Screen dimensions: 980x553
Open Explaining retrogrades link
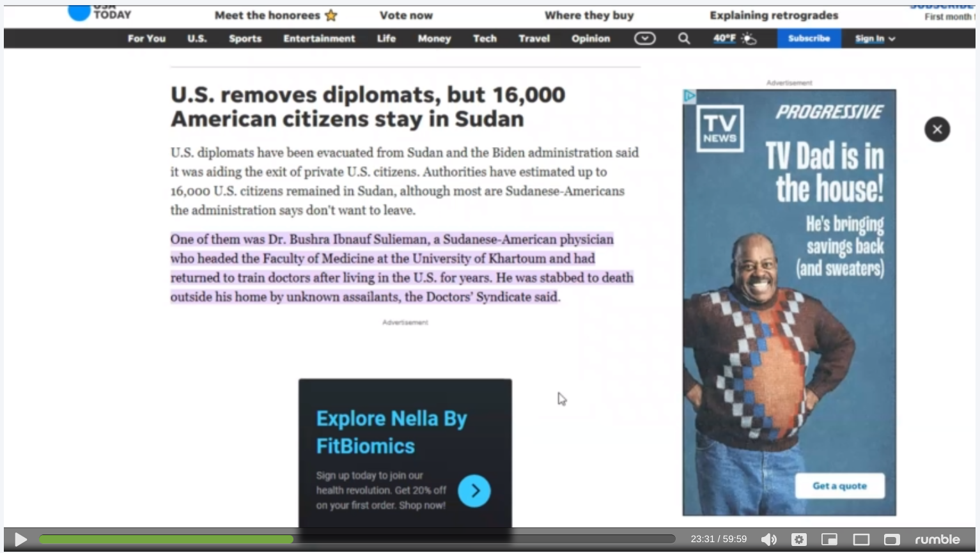click(774, 15)
